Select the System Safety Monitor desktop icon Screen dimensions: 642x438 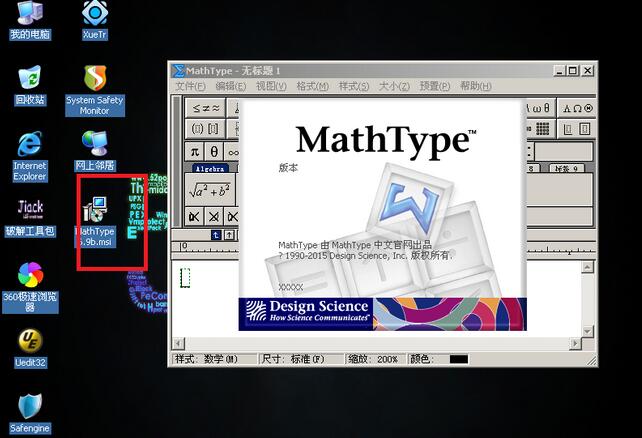[x=95, y=90]
